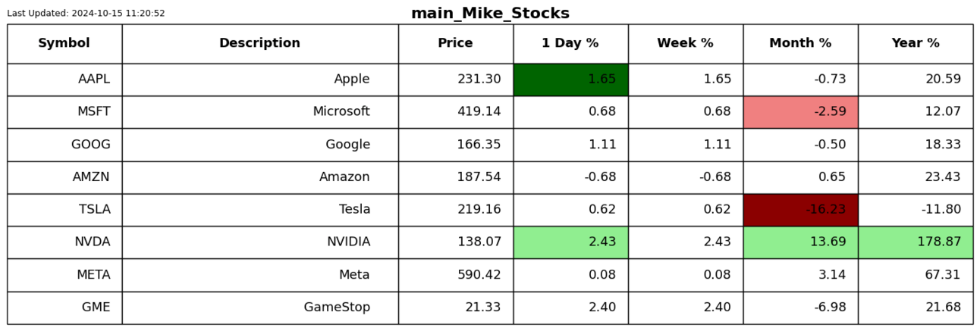
Task: Click the light green NVDA 13.69 cell
Action: pos(801,242)
